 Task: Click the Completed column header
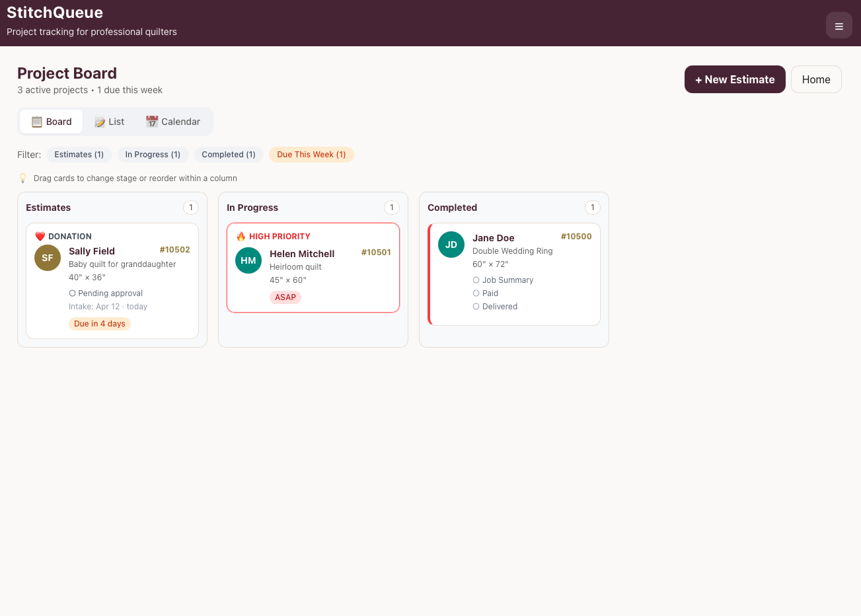coord(452,208)
